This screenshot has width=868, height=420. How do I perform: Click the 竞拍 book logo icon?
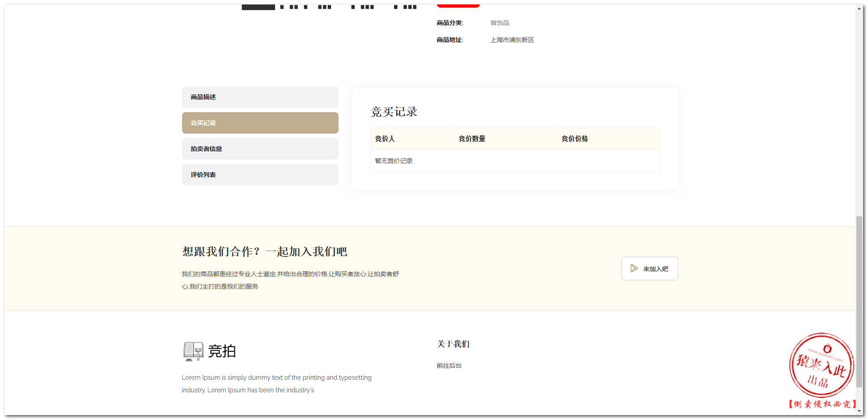193,351
